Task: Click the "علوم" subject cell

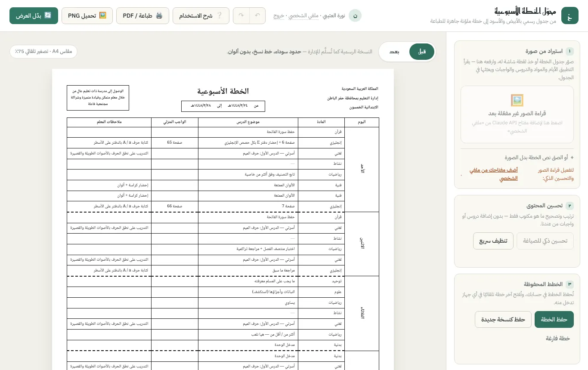Action: coord(322,292)
